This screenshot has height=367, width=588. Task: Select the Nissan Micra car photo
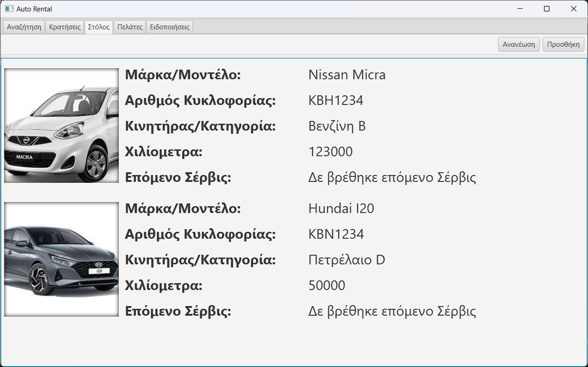pyautogui.click(x=61, y=126)
